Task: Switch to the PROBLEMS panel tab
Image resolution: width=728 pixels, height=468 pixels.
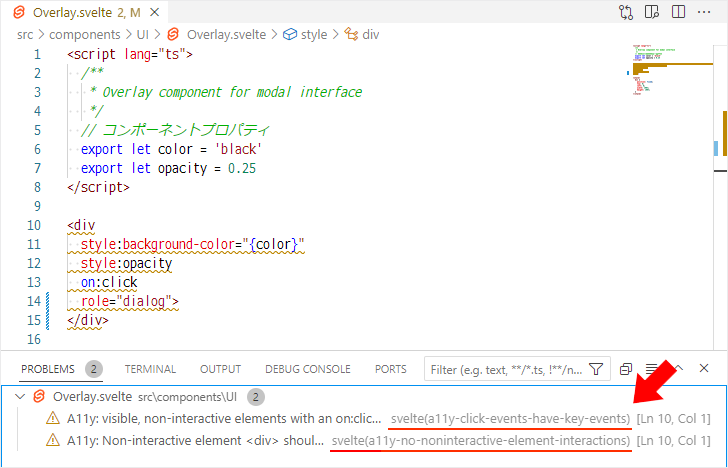Action: pos(48,369)
